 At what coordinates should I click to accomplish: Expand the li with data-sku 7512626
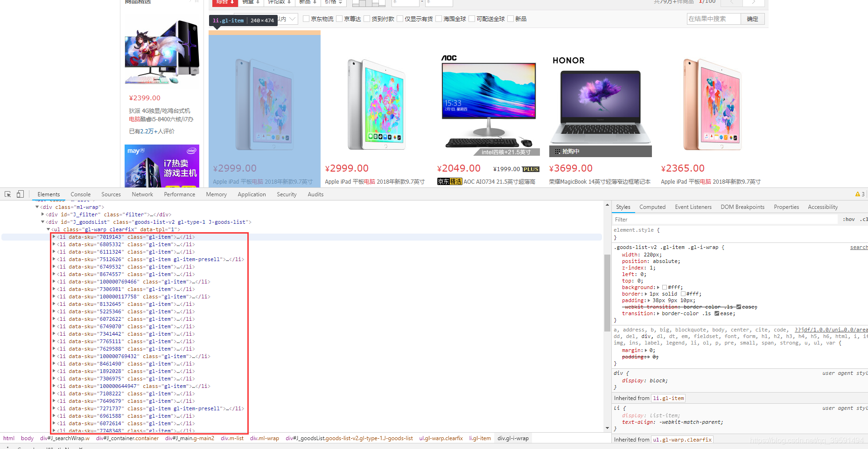click(54, 259)
